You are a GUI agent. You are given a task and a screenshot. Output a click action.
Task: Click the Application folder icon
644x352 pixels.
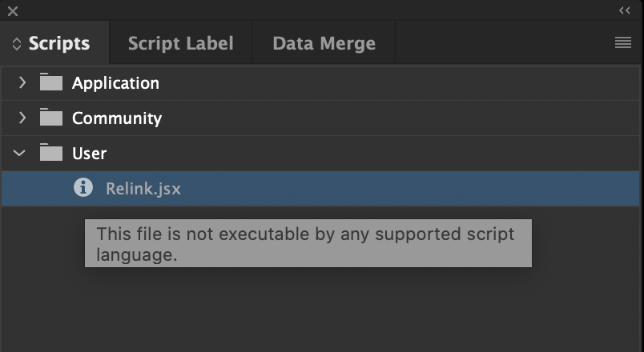tap(51, 82)
